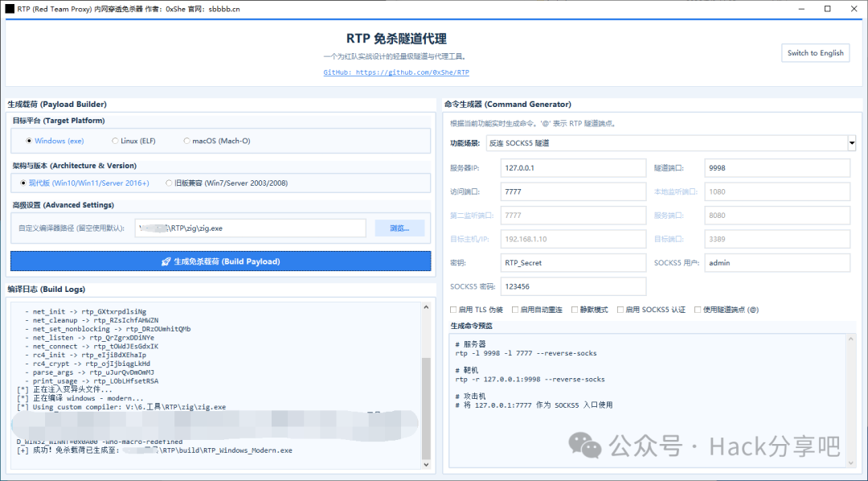Click Switch to English button
868x481 pixels.
(816, 53)
